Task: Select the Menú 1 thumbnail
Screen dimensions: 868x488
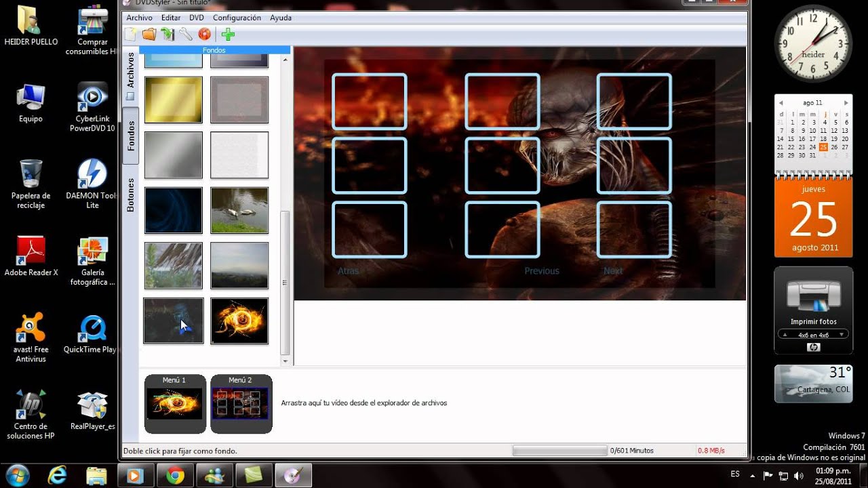Action: pos(175,404)
